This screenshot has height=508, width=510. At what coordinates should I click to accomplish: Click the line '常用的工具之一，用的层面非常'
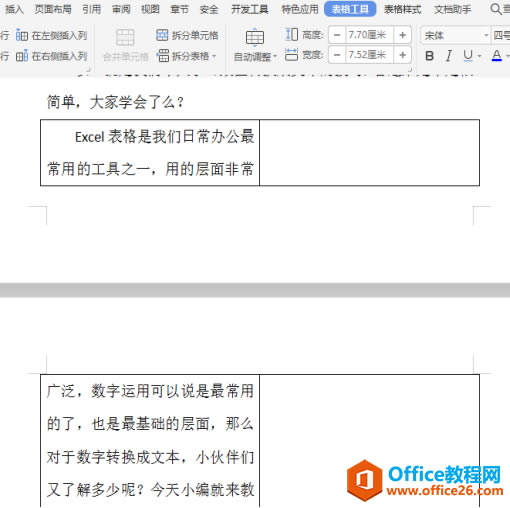coord(150,169)
